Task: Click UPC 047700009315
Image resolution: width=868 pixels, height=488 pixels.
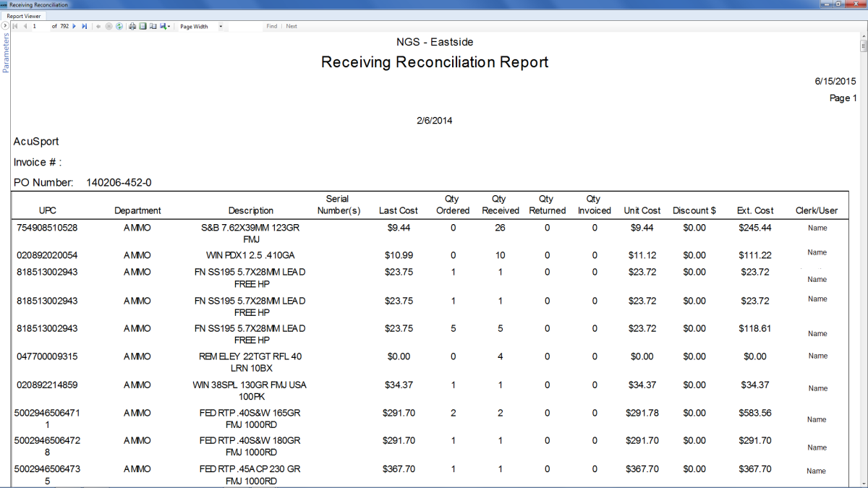Action: point(48,356)
